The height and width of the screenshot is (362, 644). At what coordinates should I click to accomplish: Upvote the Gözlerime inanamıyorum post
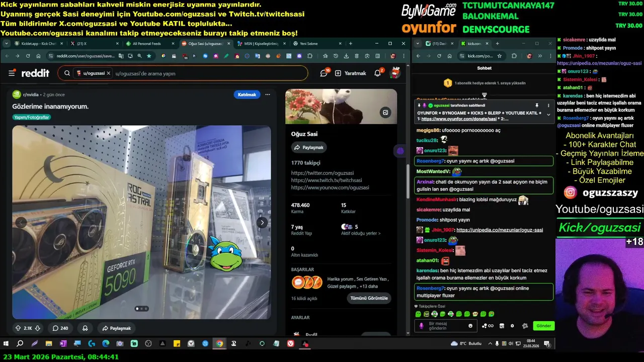(18, 328)
